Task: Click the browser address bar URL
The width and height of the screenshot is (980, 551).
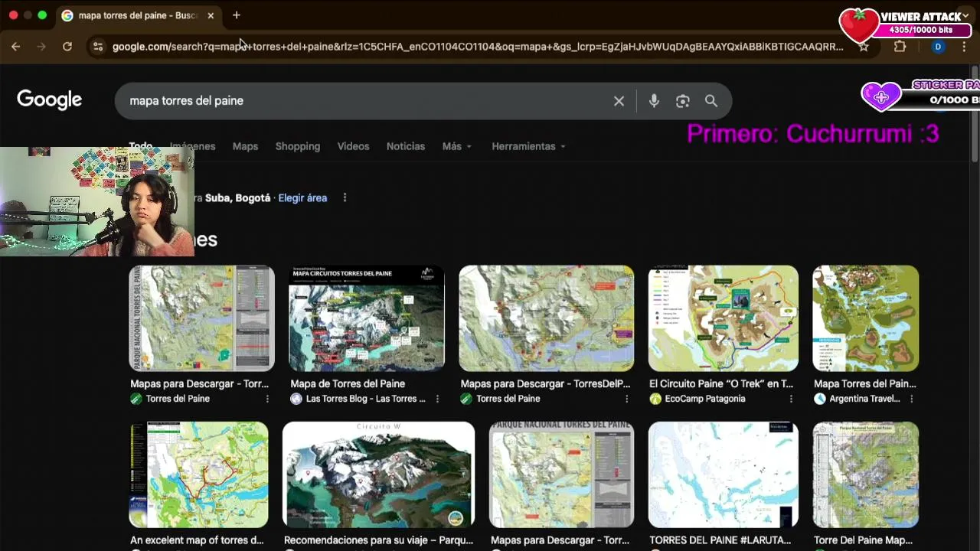Action: point(478,47)
